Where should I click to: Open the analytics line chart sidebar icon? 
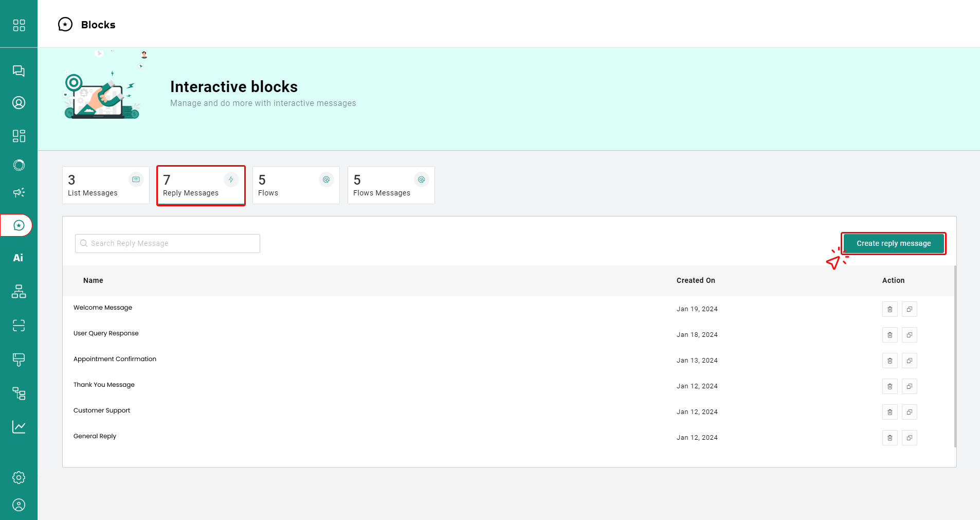[x=19, y=427]
